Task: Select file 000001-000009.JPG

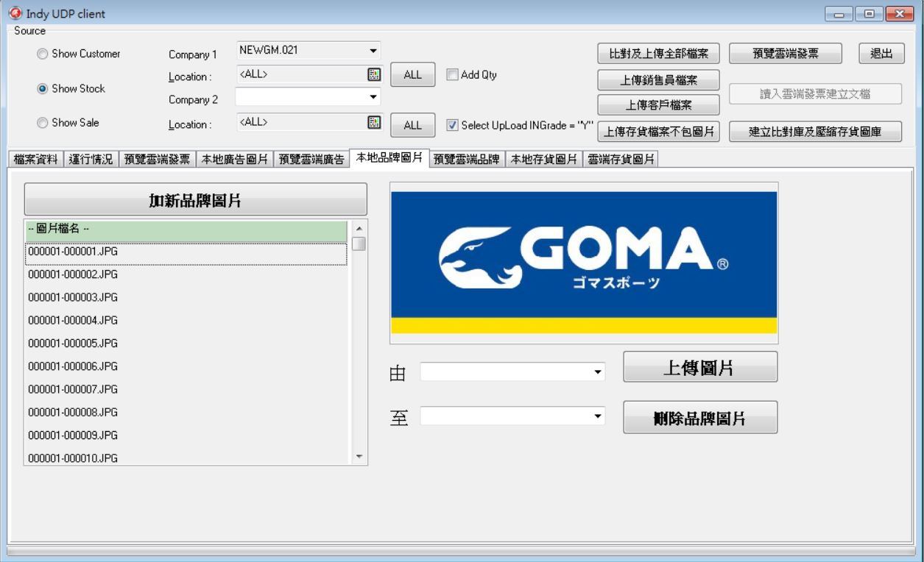Action: click(x=186, y=435)
